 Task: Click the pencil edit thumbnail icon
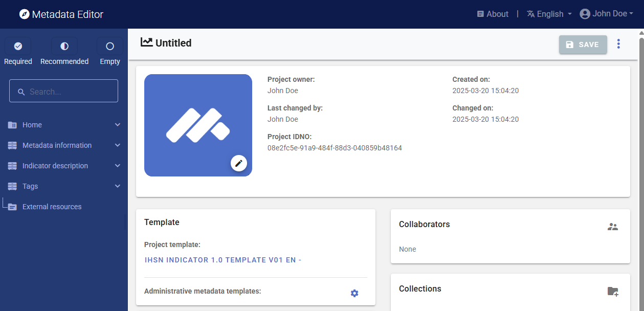point(238,163)
